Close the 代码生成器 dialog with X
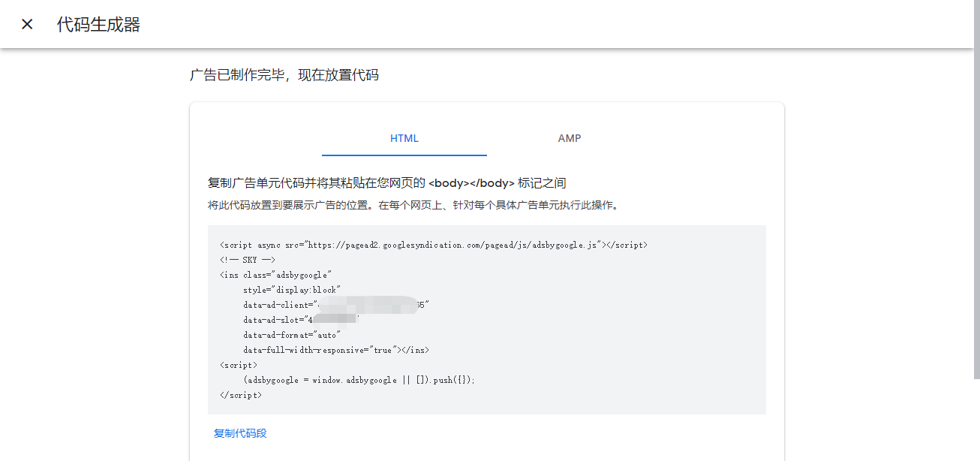The height and width of the screenshot is (461, 980). [27, 24]
